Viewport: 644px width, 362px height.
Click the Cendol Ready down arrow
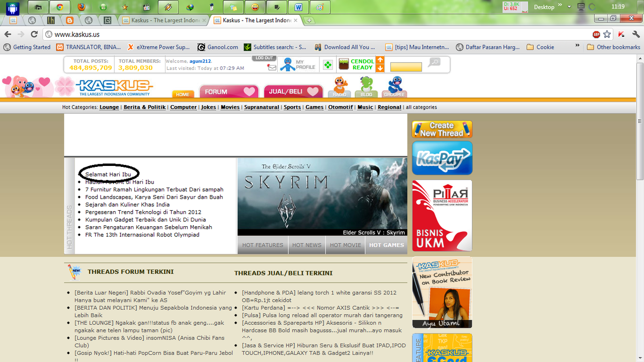pyautogui.click(x=380, y=68)
